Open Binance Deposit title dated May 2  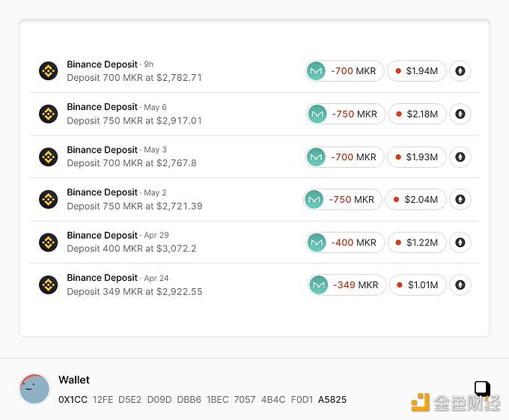(103, 192)
